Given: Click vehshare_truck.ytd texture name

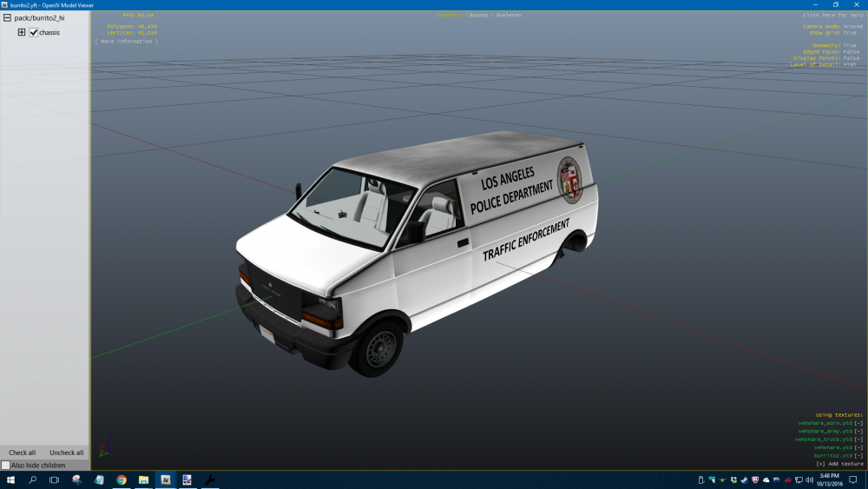Looking at the screenshot, I should tap(824, 439).
